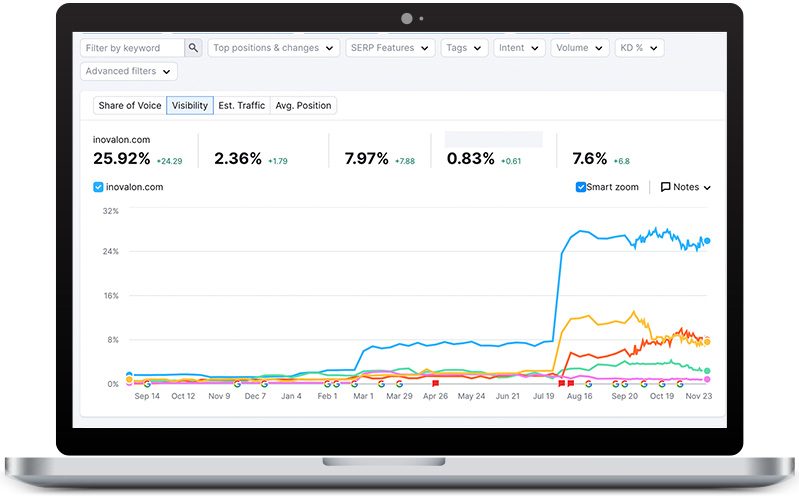
Task: Open Top positions & changes dropdown
Action: tap(273, 48)
